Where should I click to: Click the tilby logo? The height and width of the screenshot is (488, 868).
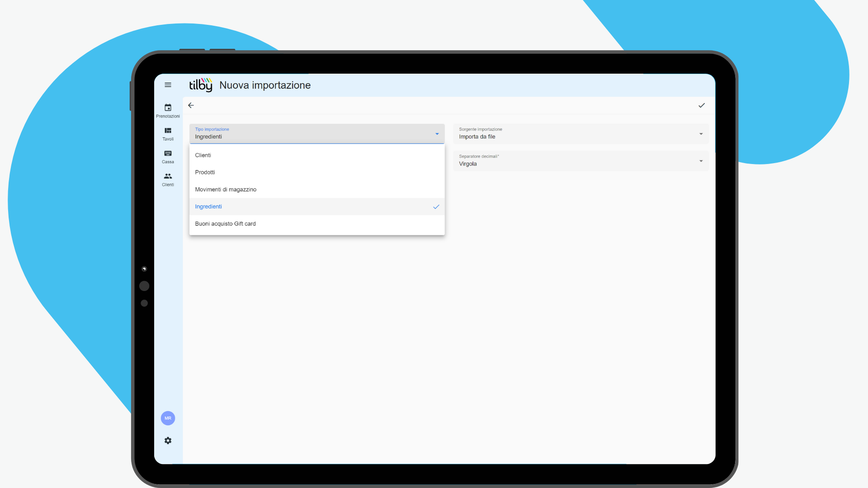[x=201, y=85]
